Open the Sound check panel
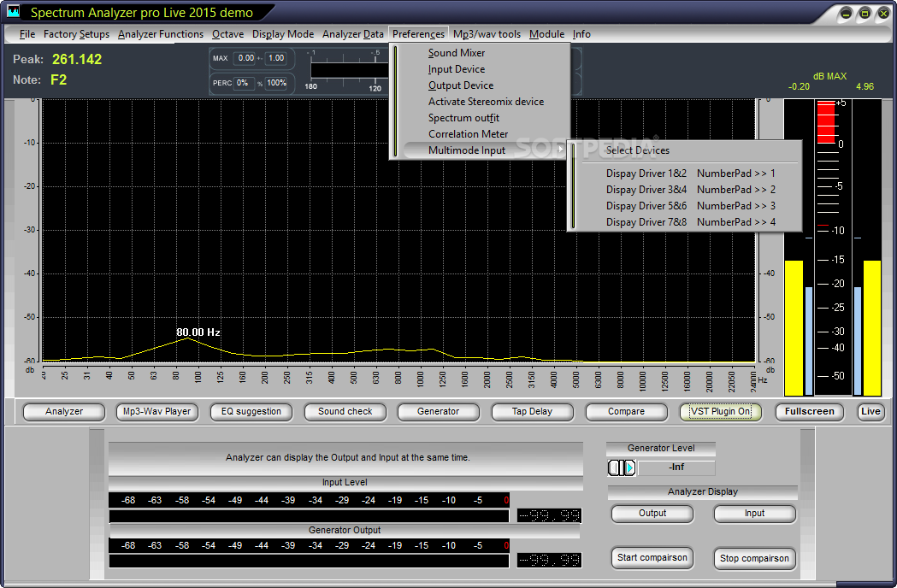The image size is (897, 588). [x=345, y=411]
